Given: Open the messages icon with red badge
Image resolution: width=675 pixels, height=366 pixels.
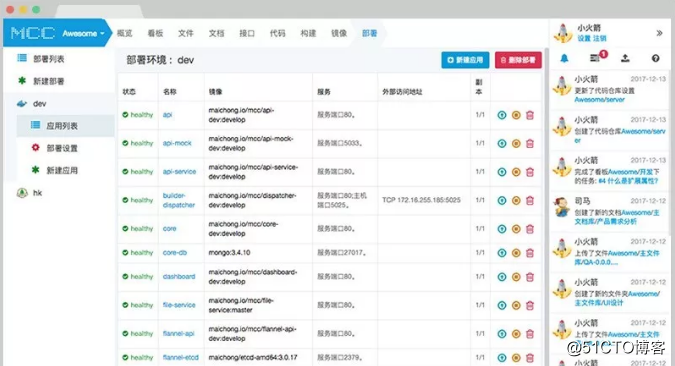Looking at the screenshot, I should (x=597, y=57).
